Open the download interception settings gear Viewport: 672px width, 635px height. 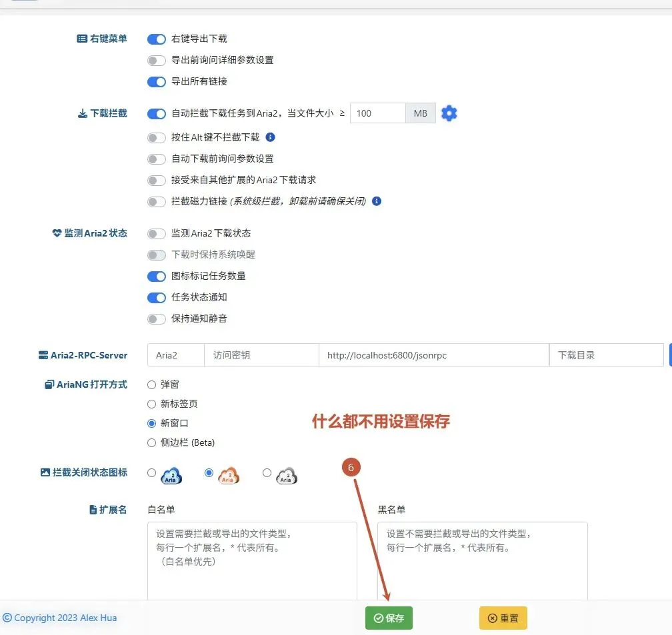pyautogui.click(x=449, y=113)
